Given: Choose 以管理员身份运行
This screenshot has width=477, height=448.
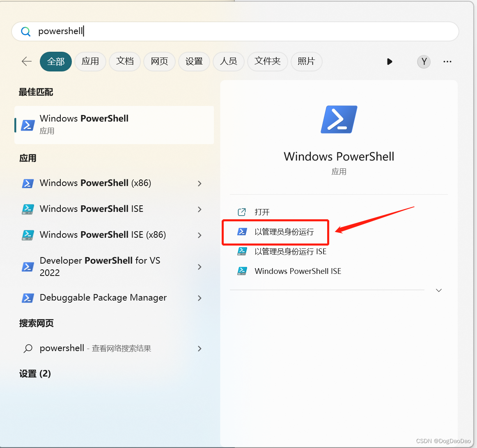Looking at the screenshot, I should tap(284, 232).
